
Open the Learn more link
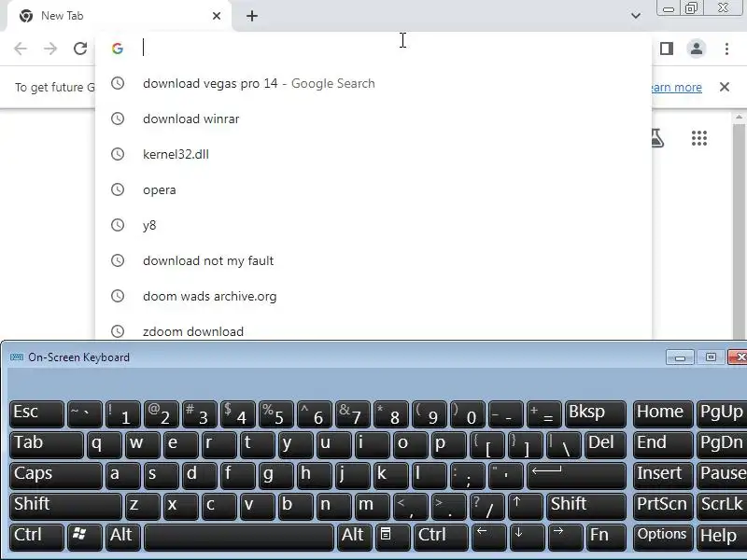point(676,87)
